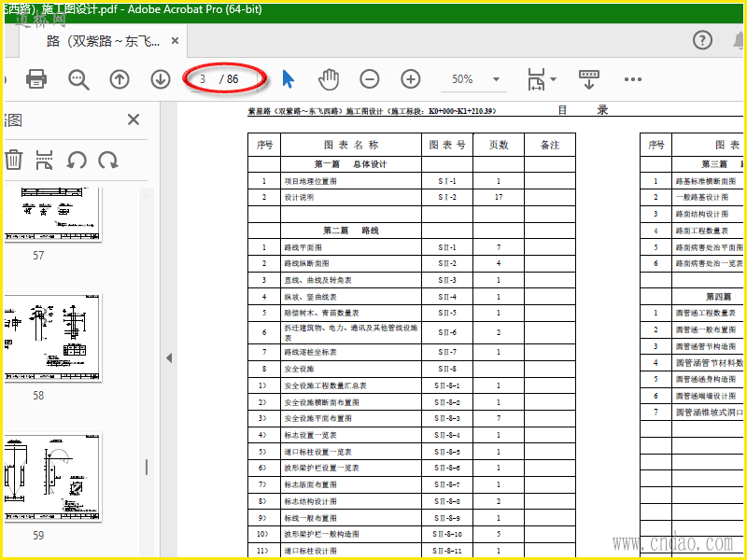
Task: Zoom in with the plus button
Action: pos(411,79)
